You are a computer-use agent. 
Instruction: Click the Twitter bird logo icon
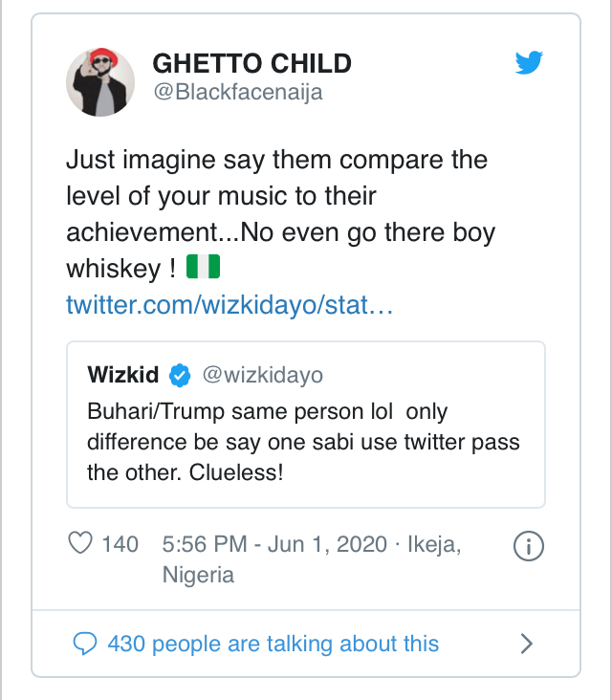coord(528,63)
